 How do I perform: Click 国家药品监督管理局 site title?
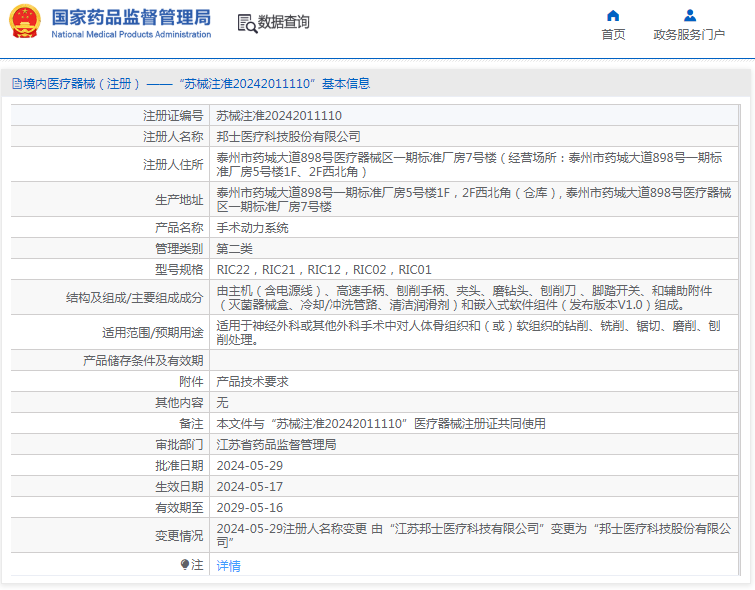[131, 17]
